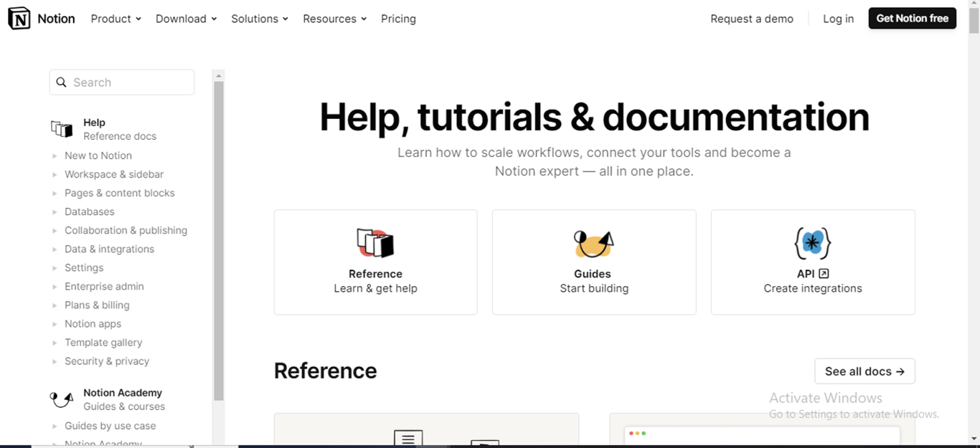This screenshot has height=448, width=980.
Task: Click Start building text
Action: click(594, 288)
